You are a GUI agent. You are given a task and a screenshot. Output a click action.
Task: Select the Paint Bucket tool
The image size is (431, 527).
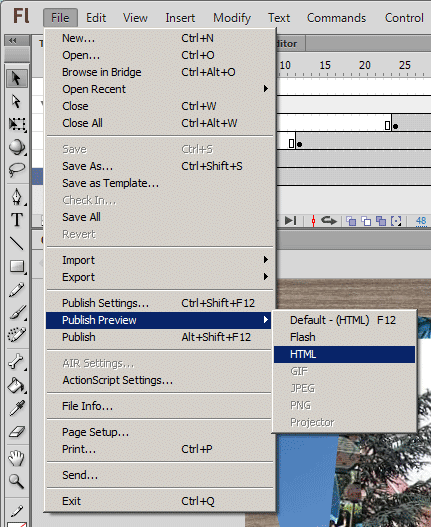pyautogui.click(x=16, y=385)
